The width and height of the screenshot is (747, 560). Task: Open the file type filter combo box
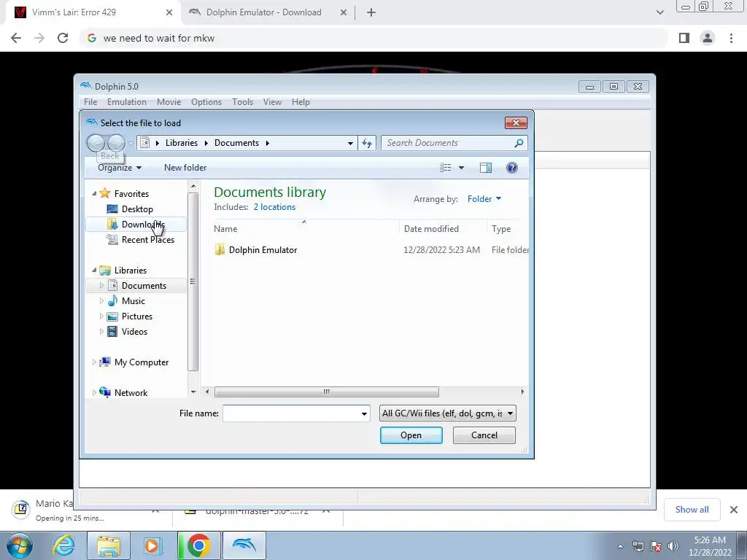447,413
